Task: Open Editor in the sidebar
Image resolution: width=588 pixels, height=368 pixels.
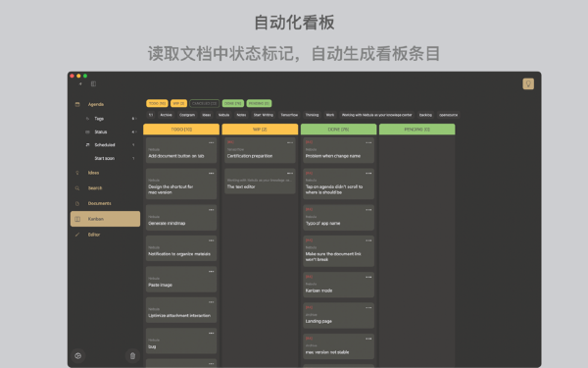Action: click(94, 235)
